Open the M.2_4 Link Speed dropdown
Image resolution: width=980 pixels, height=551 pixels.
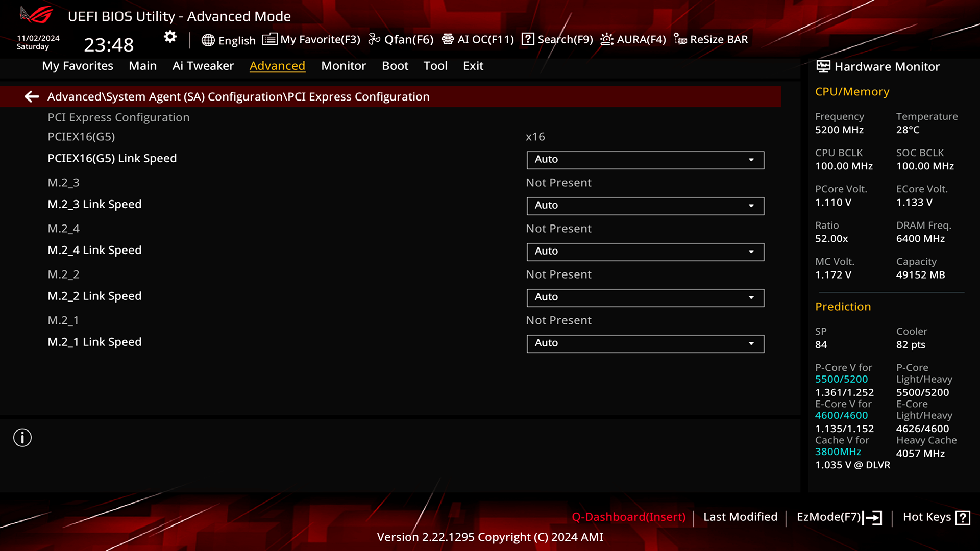pos(645,252)
